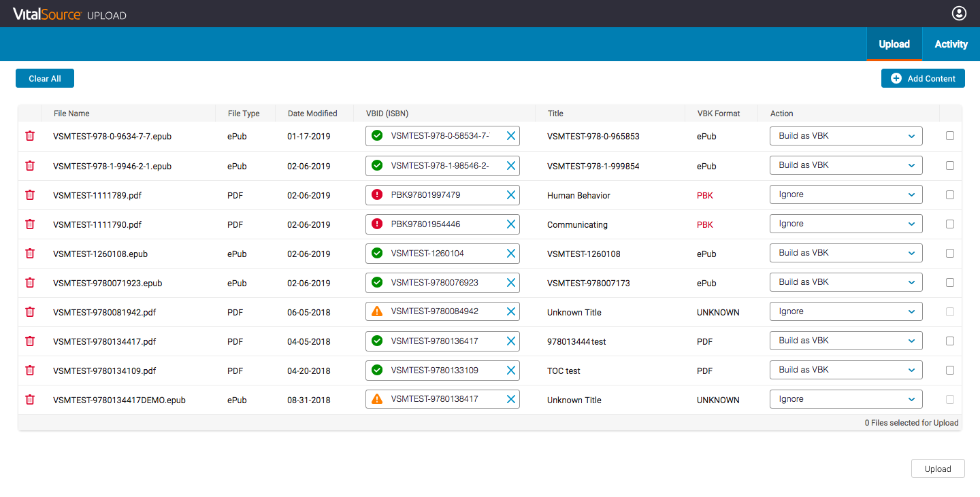Select the checkbox for Human Behavior row
Viewport: 980px width, 497px height.
coord(950,194)
